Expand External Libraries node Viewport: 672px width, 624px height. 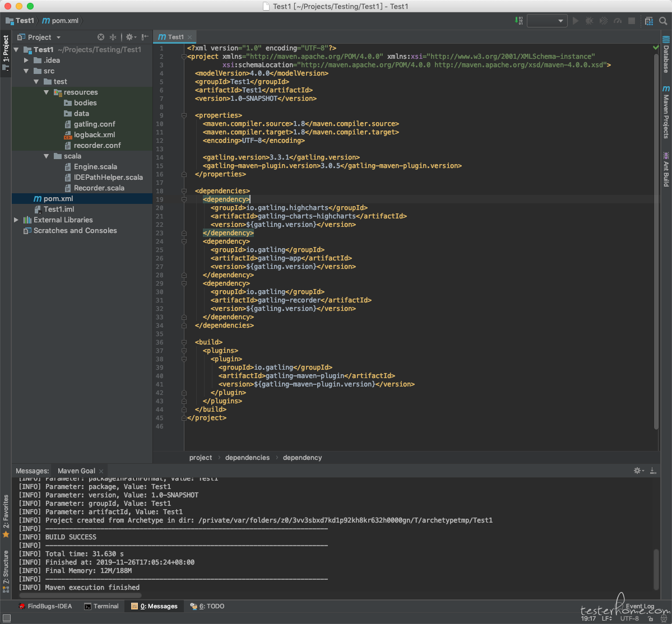16,220
